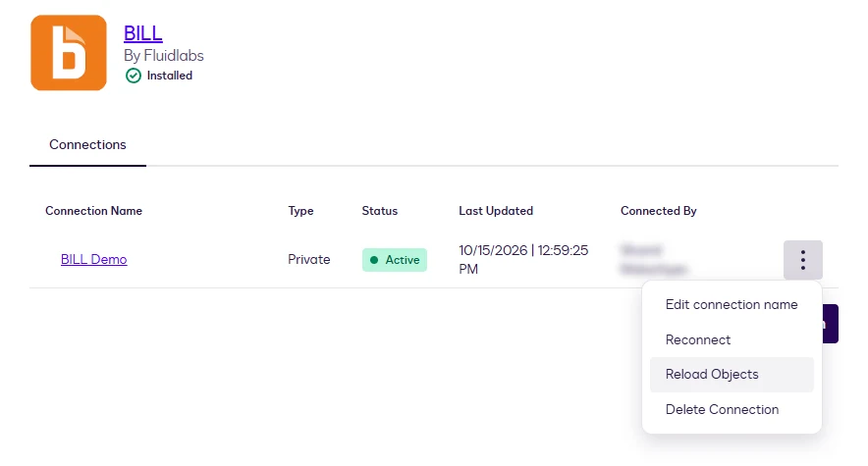Click the Active status badge
Screen dimensions: 868x466
(x=394, y=260)
